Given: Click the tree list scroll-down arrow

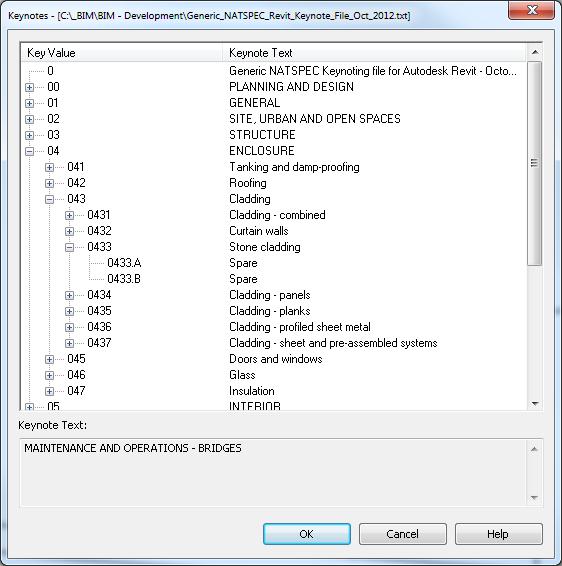Looking at the screenshot, I should tap(535, 404).
